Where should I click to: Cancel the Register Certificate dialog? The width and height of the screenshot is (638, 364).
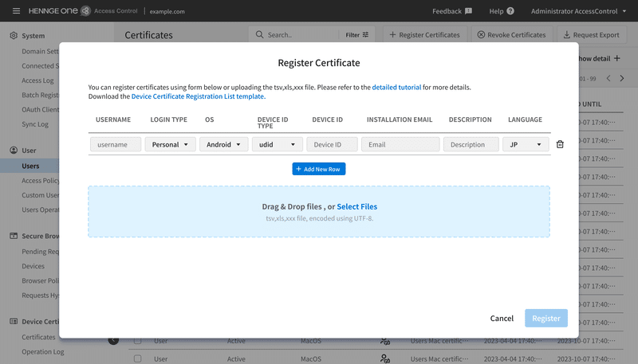(x=502, y=318)
